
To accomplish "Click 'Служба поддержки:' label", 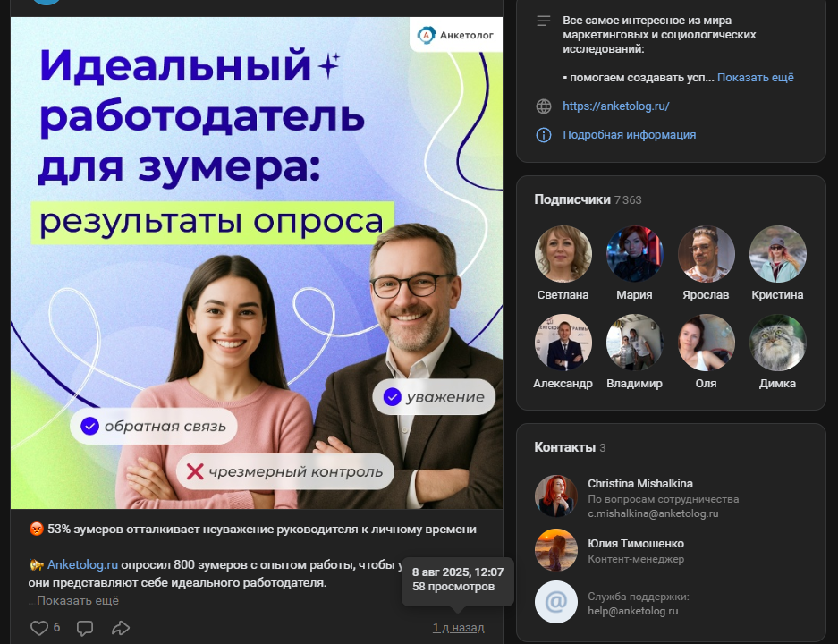I will pyautogui.click(x=639, y=597).
